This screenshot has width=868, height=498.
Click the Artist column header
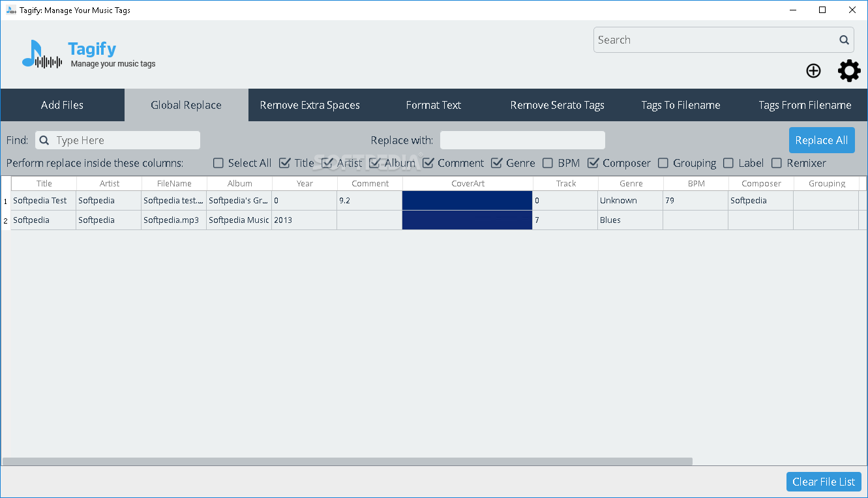point(110,184)
